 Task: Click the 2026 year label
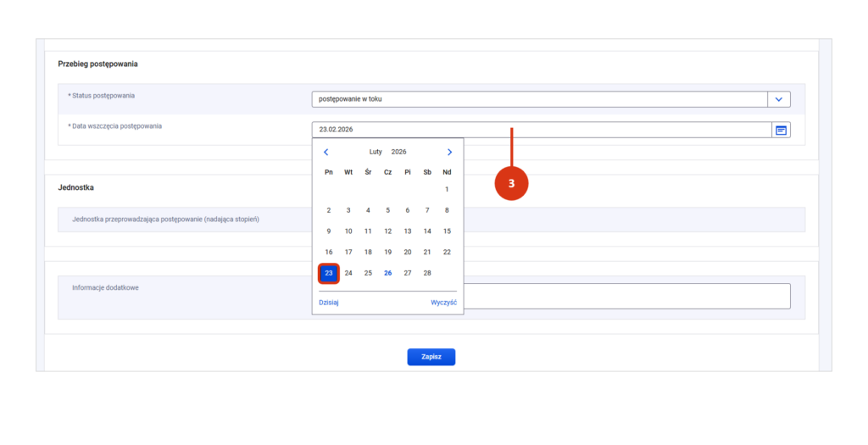[398, 153]
